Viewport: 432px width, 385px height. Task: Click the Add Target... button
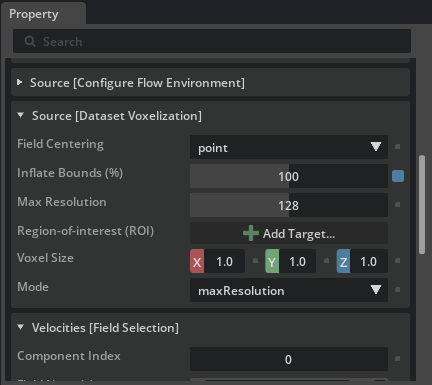pyautogui.click(x=289, y=233)
